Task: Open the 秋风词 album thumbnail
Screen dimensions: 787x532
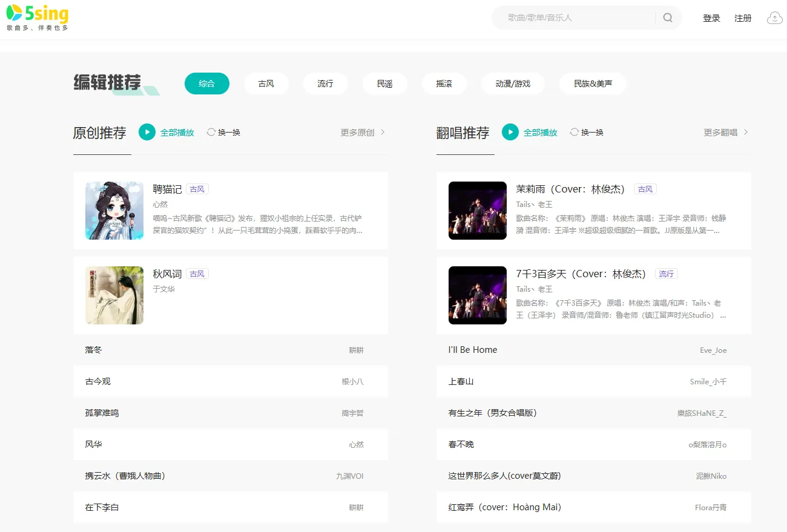Action: (x=114, y=295)
